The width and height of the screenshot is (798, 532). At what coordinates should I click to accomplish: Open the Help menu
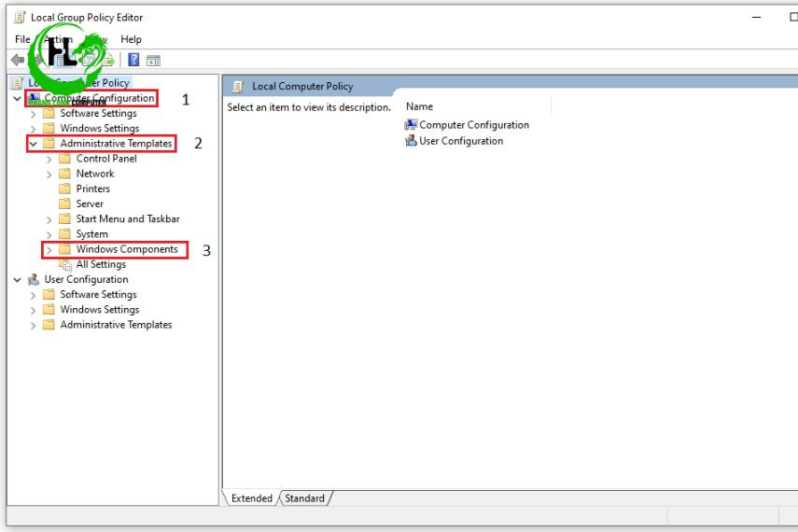tap(131, 39)
